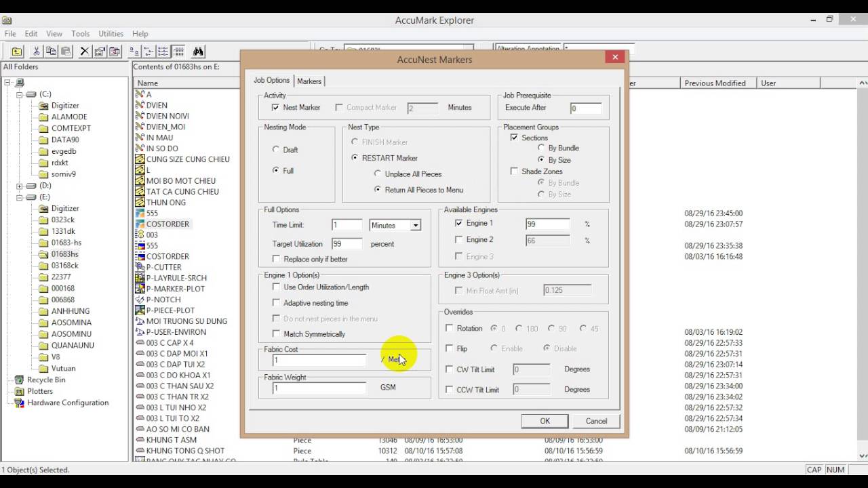Click the Properties toolbar icon
The image size is (868, 488).
coord(100,52)
